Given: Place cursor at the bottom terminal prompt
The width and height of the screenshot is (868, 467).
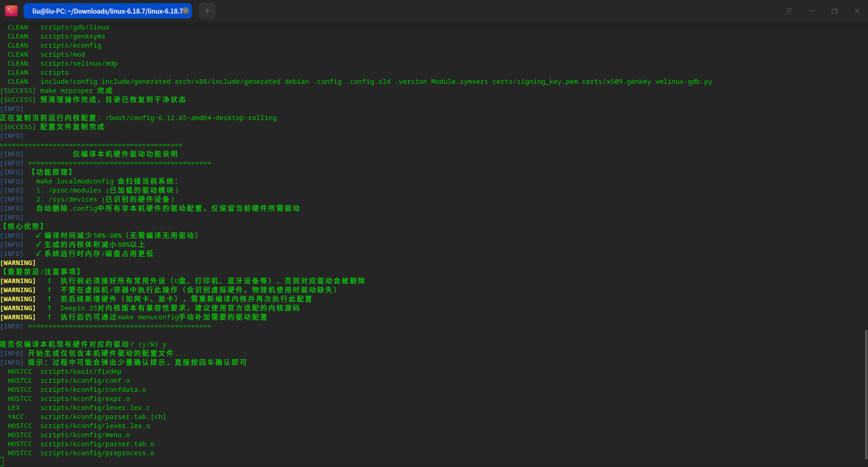Looking at the screenshot, I should [x=4, y=461].
